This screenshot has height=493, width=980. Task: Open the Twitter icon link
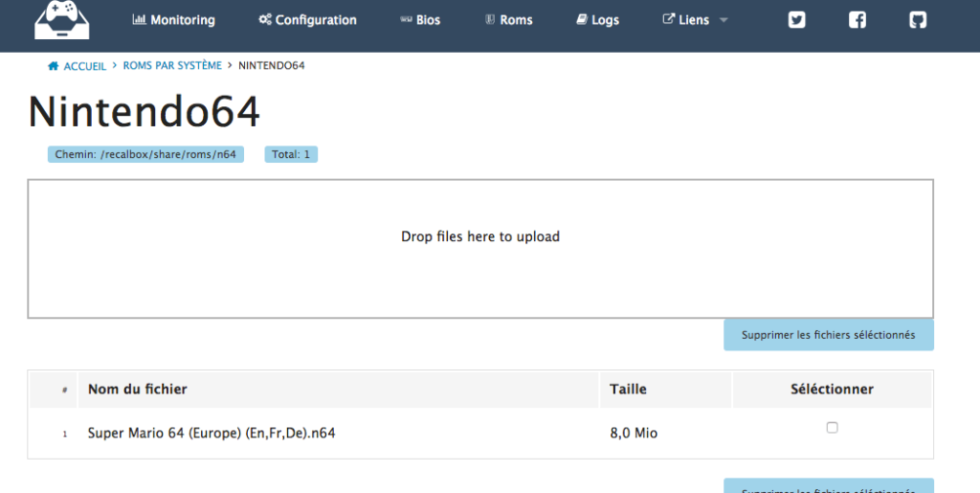click(x=796, y=20)
